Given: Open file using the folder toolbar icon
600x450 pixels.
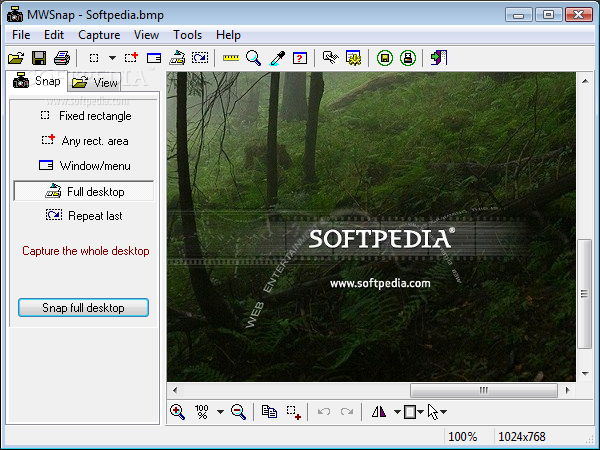Looking at the screenshot, I should [x=16, y=58].
